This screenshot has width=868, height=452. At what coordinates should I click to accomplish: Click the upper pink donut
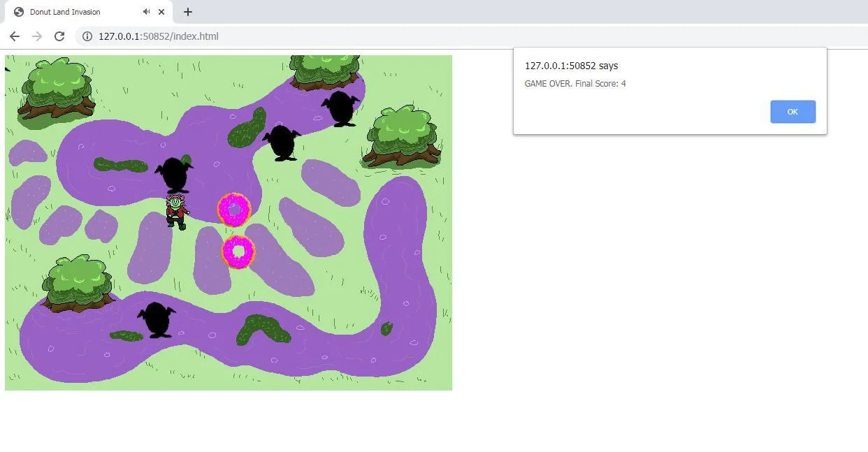[x=234, y=210]
